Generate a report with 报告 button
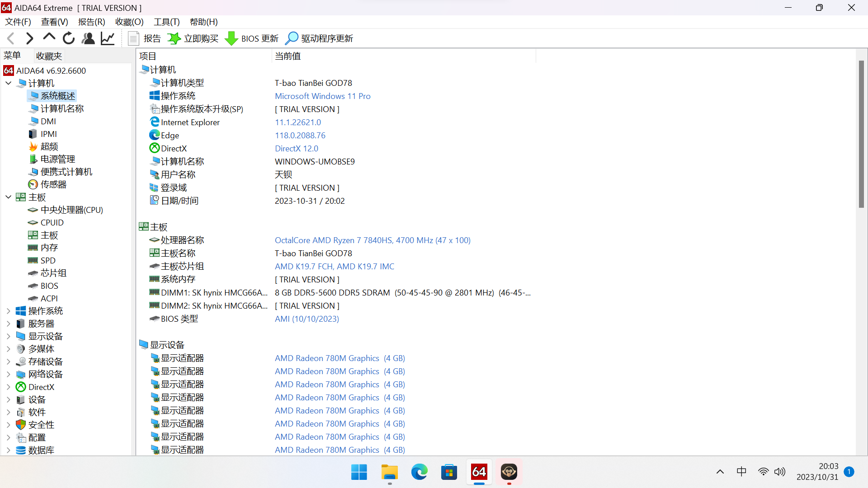The image size is (868, 488). (145, 38)
